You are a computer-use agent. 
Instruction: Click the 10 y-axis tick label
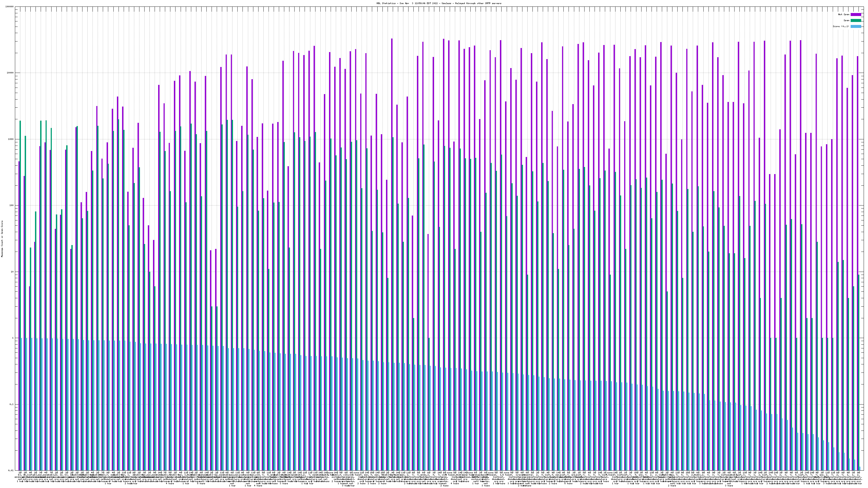point(12,272)
